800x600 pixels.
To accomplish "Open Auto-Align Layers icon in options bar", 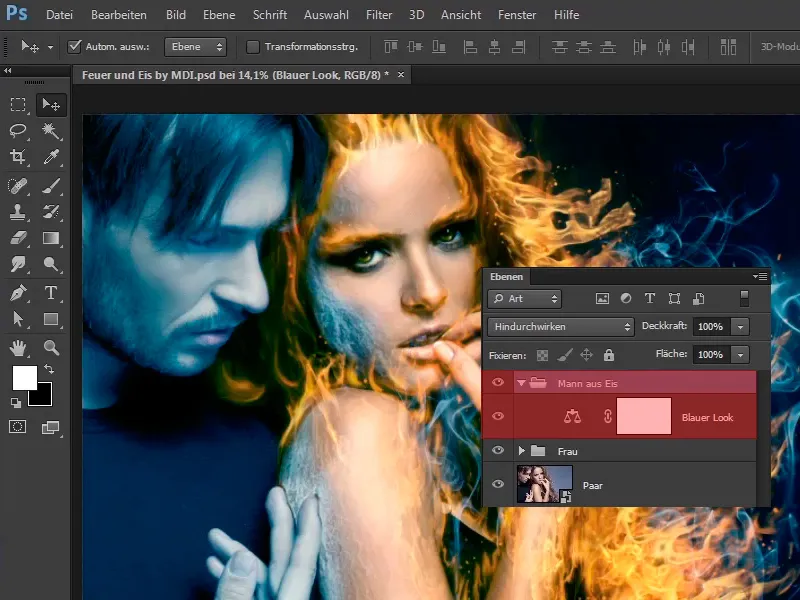I will [x=728, y=47].
